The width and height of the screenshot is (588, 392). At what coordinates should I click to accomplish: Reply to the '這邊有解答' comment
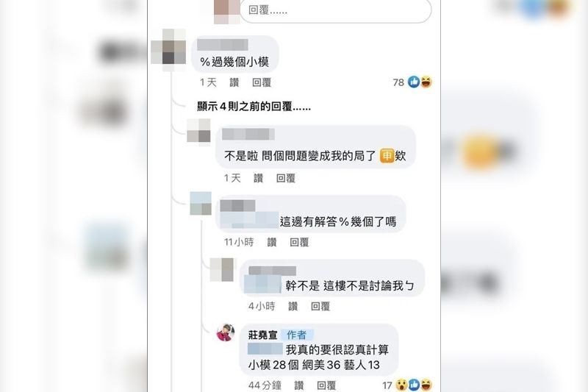299,242
